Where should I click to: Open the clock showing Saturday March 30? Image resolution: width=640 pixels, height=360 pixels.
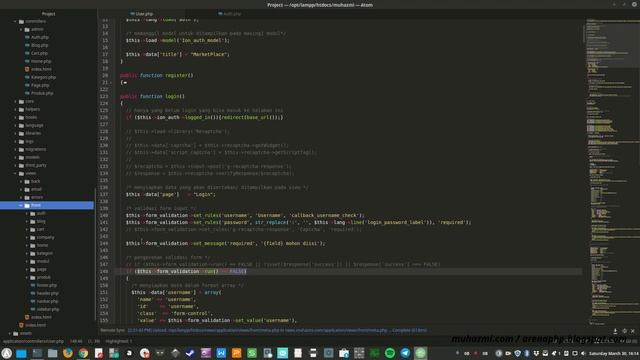(613, 353)
